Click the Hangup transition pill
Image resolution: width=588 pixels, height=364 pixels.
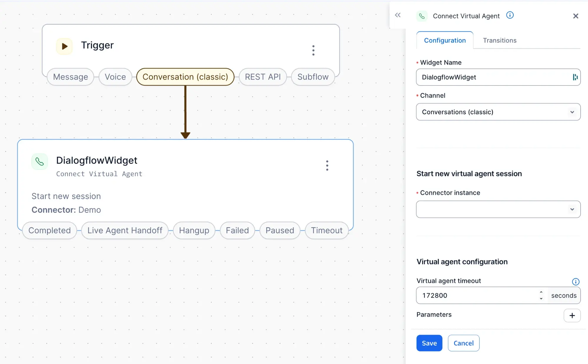(194, 230)
